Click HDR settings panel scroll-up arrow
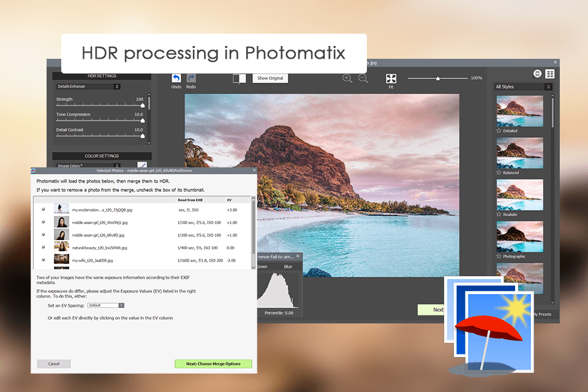Screen dimensions: 588x392 (149, 94)
